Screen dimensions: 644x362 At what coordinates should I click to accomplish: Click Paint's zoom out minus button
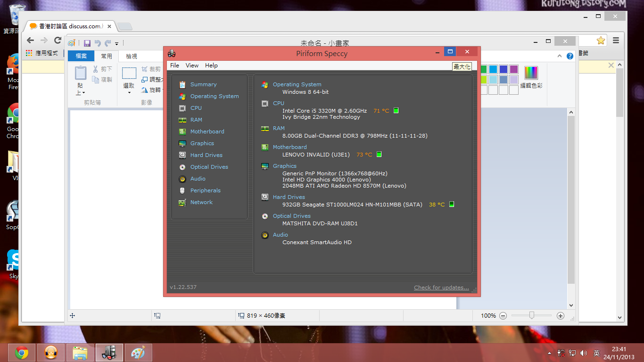[x=503, y=316]
